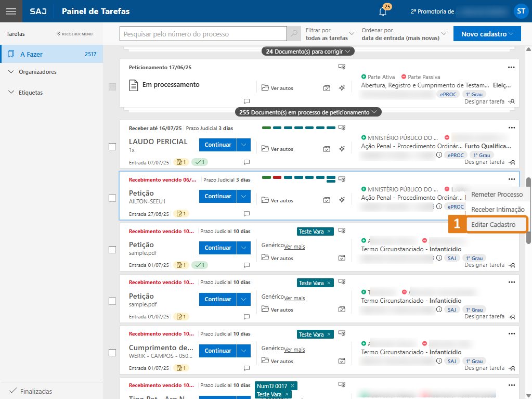Click the ST user avatar

pyautogui.click(x=521, y=11)
